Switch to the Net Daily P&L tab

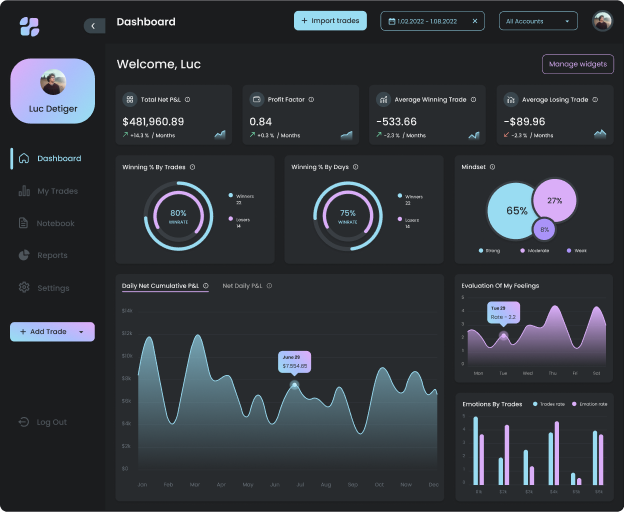[x=243, y=286]
